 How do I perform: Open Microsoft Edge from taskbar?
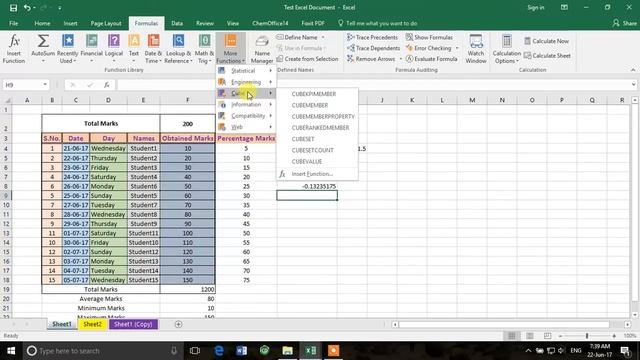pos(219,351)
